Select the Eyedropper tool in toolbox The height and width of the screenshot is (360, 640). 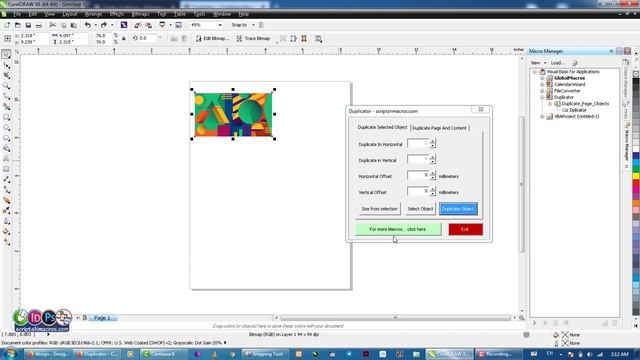coord(6,211)
